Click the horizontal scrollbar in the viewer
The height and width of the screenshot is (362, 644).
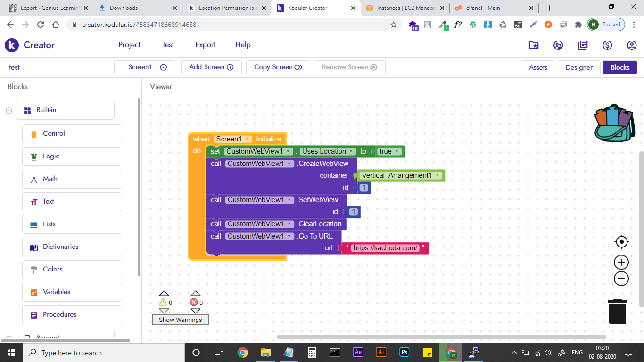(441, 337)
